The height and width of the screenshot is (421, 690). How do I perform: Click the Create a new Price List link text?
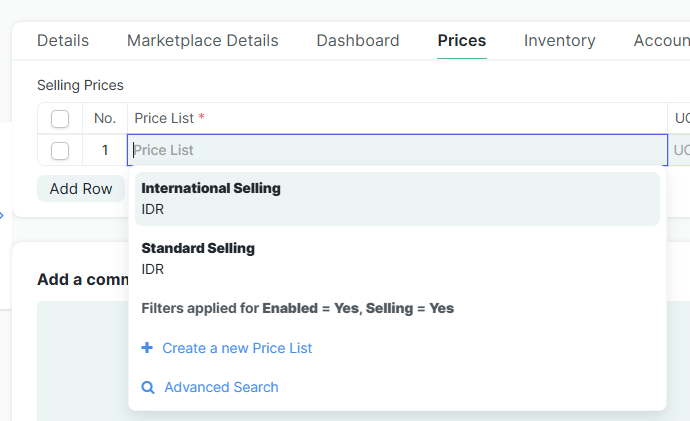(x=237, y=348)
